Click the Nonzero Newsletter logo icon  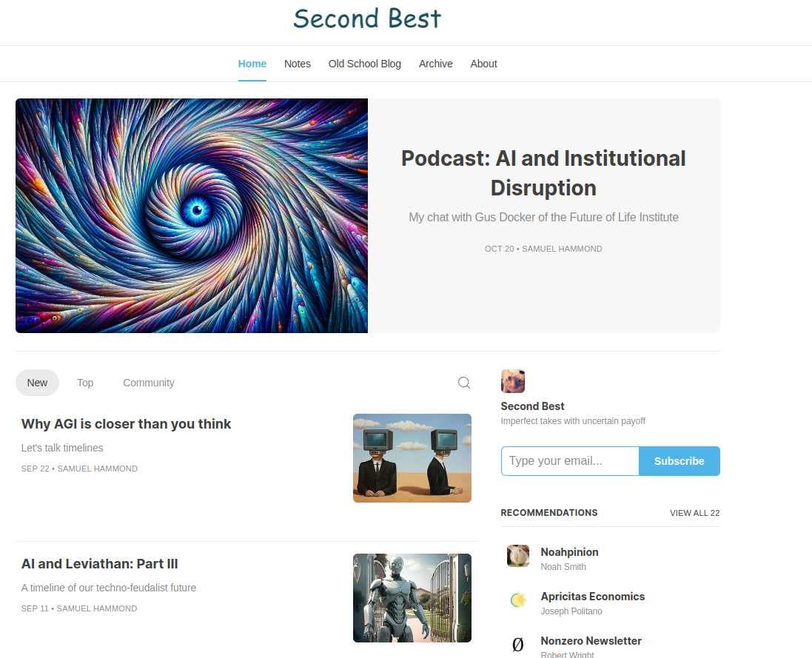[518, 645]
